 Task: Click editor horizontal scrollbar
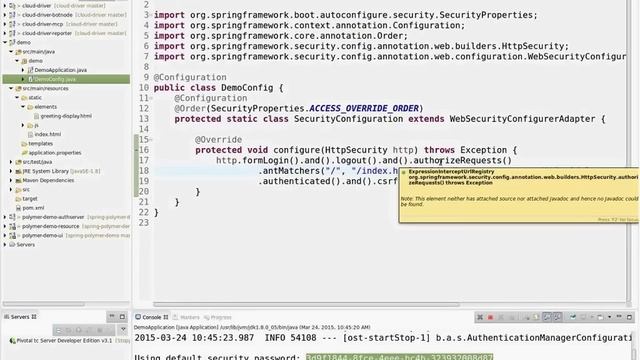click(x=306, y=304)
